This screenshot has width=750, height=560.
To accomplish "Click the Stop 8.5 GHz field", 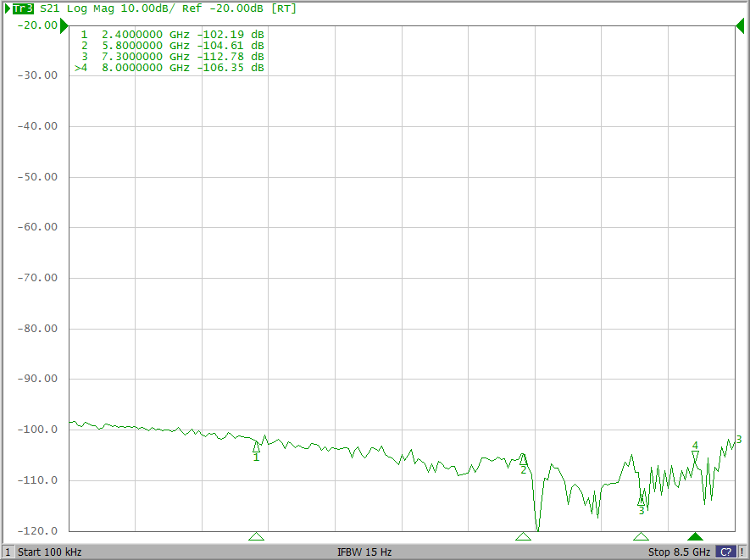I will [x=678, y=552].
